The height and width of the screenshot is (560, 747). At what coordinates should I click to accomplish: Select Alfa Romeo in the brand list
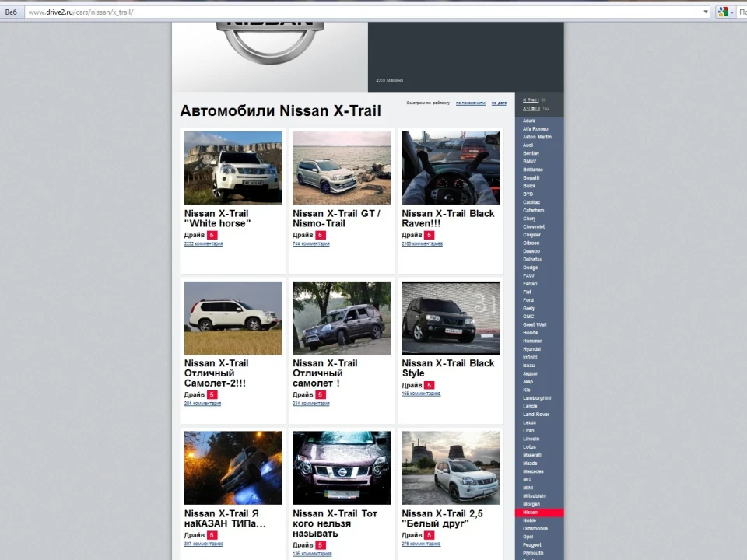tap(535, 128)
